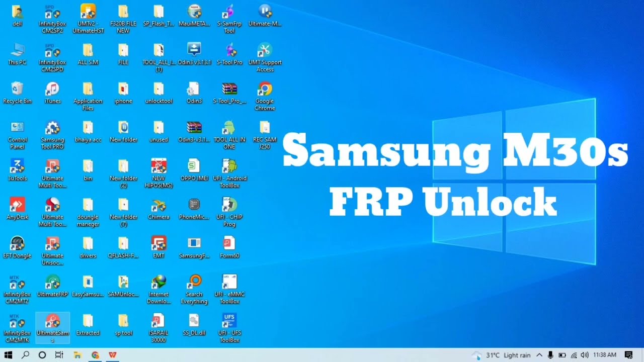Open MauiMETA shortcut
The image size is (644, 362).
pos(194,15)
